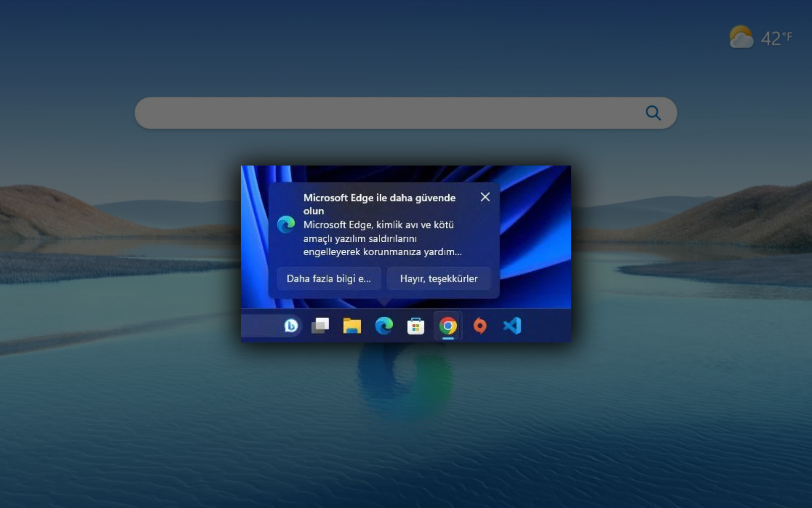This screenshot has width=812, height=508.
Task: Click the "Daha fazla bilgi e..." button
Action: [x=329, y=279]
